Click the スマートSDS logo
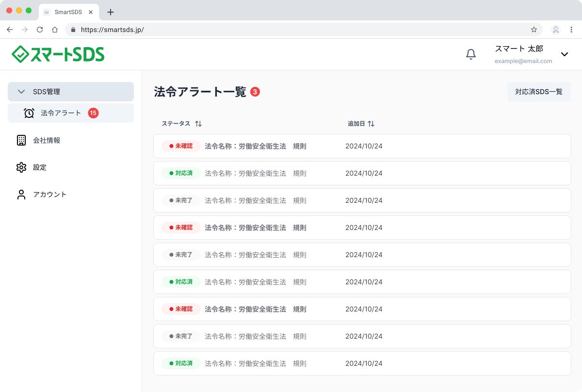 pos(58,54)
